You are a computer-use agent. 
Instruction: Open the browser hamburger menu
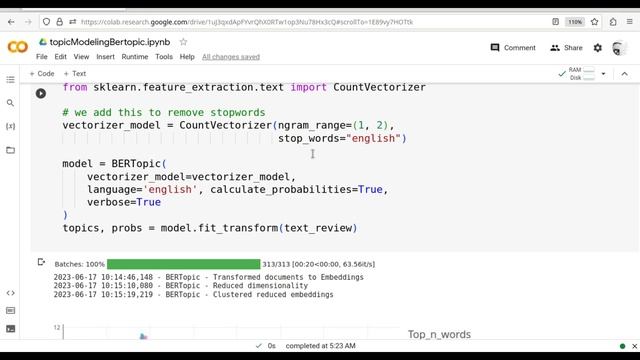(x=630, y=22)
